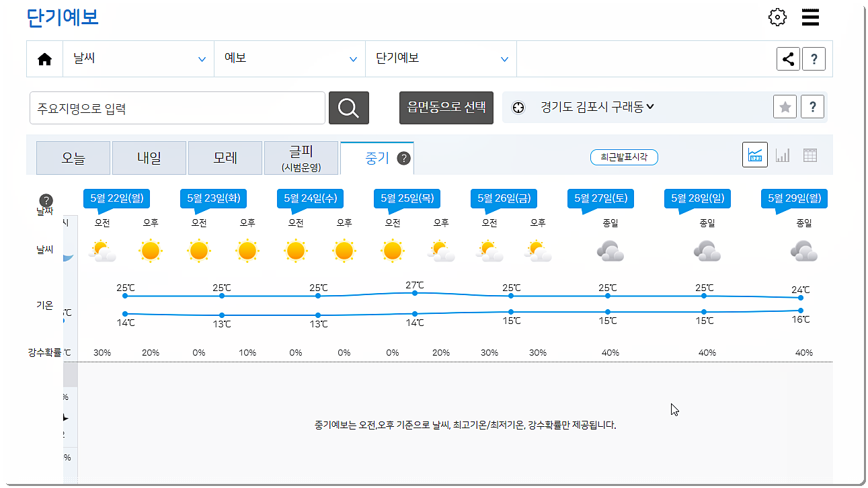Click the magnifier search button
Image resolution: width=868 pixels, height=488 pixels.
348,108
